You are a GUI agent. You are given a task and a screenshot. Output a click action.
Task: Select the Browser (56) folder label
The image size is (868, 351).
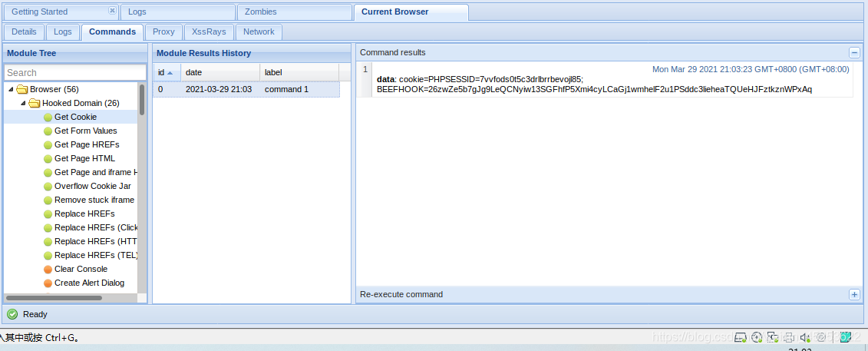click(x=54, y=89)
